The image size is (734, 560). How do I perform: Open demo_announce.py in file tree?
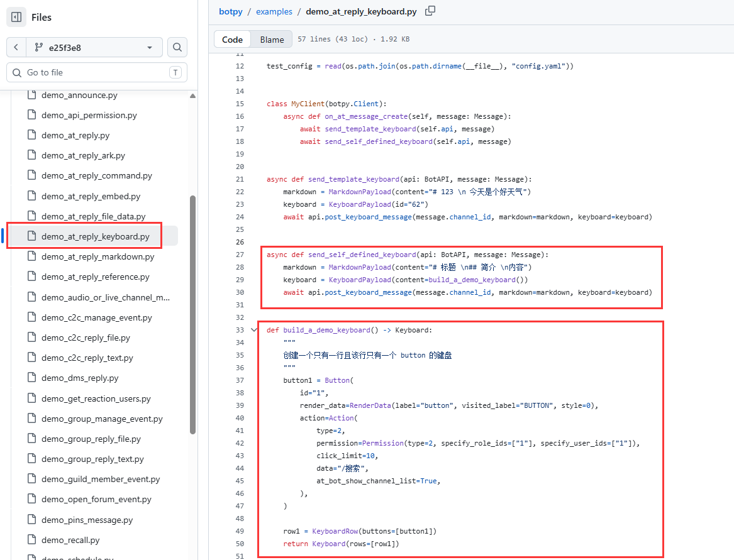point(79,95)
